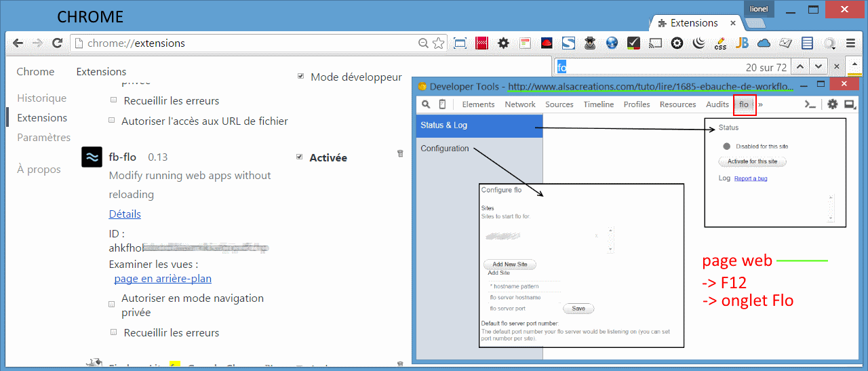Open the CSS pencil extension icon

(x=720, y=43)
